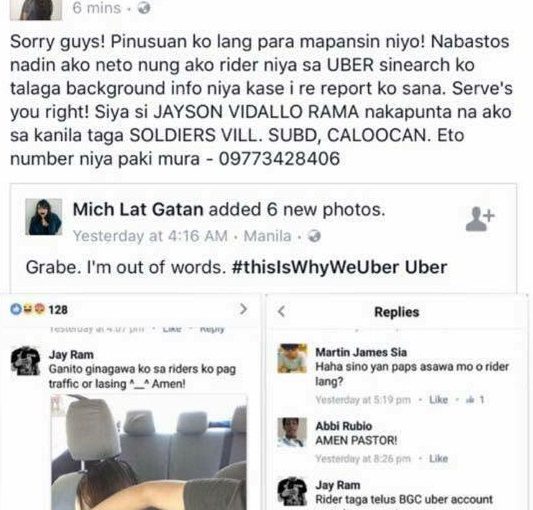The height and width of the screenshot is (510, 533).
Task: Click the thumbs-up count on Martin James Sia's reply
Action: [475, 400]
